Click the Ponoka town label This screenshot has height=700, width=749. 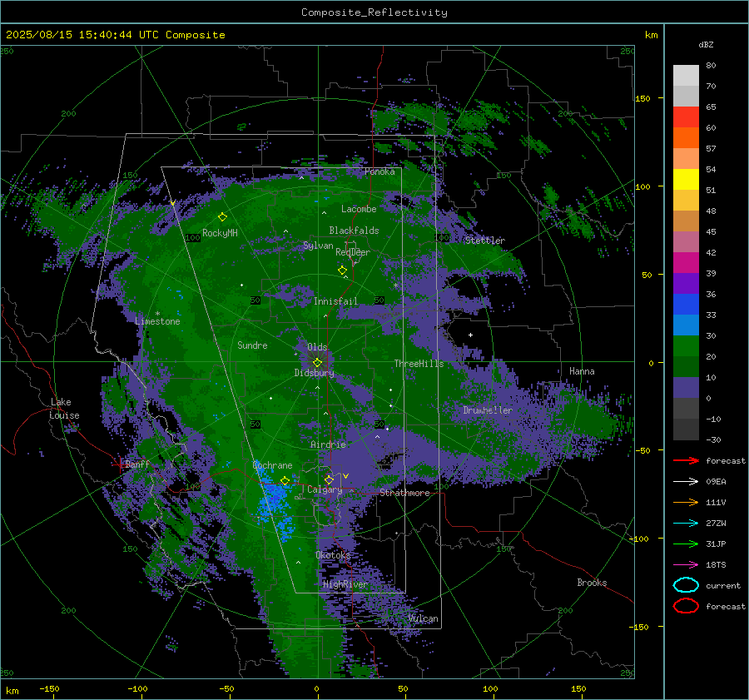pos(379,171)
